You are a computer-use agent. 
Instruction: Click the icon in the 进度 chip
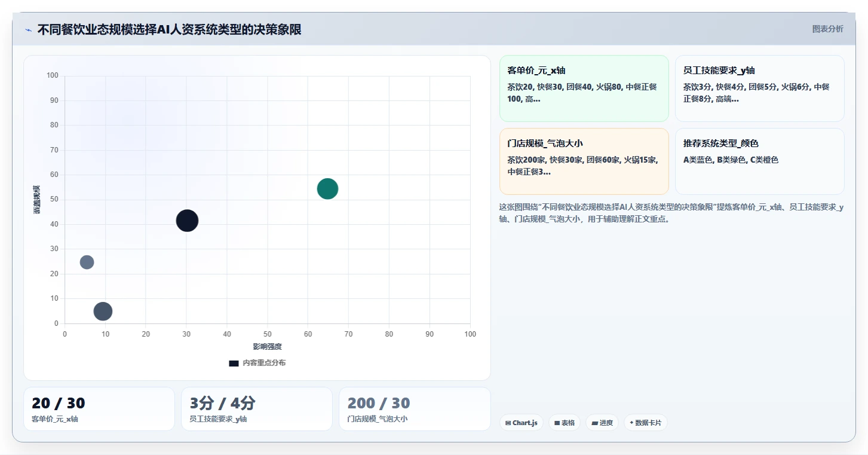(594, 423)
